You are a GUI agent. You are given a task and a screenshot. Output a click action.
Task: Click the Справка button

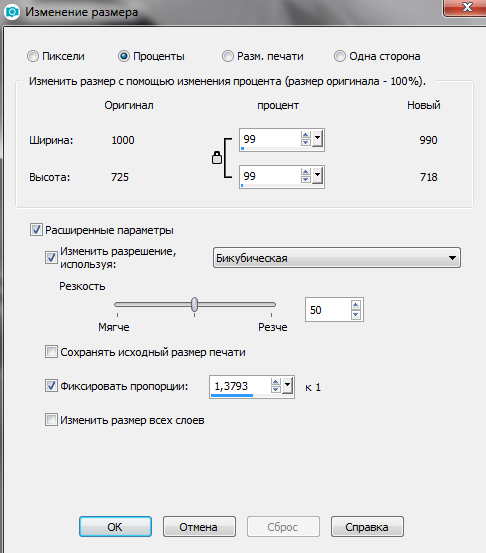click(367, 527)
